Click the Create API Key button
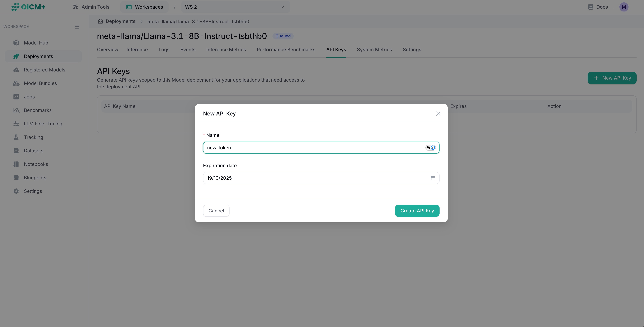 pos(417,210)
